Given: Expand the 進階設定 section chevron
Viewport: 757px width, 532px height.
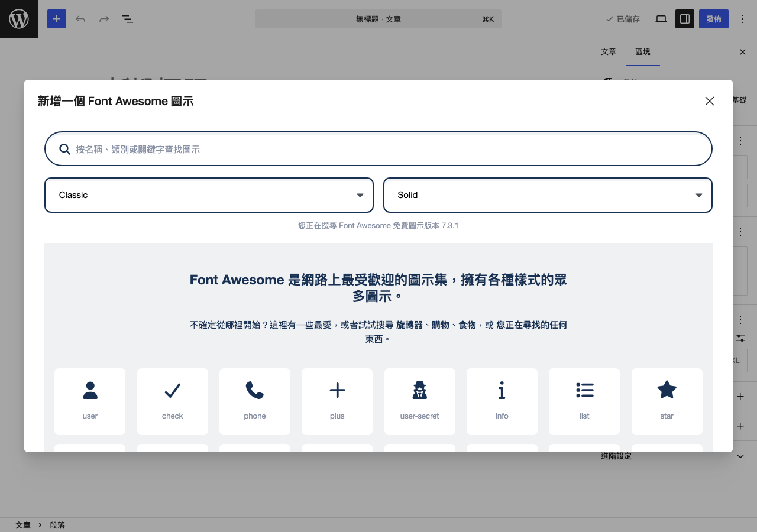Looking at the screenshot, I should [x=740, y=456].
